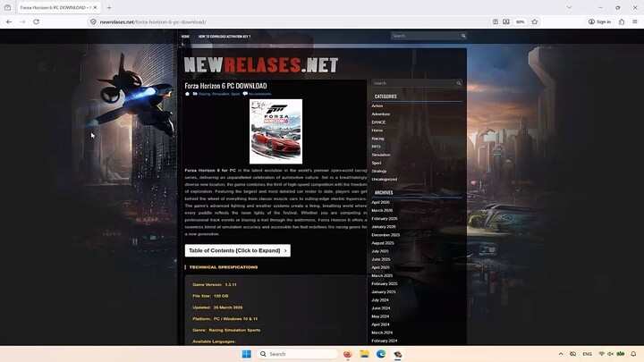
Task: Toggle reader view in the address bar
Action: [496, 21]
